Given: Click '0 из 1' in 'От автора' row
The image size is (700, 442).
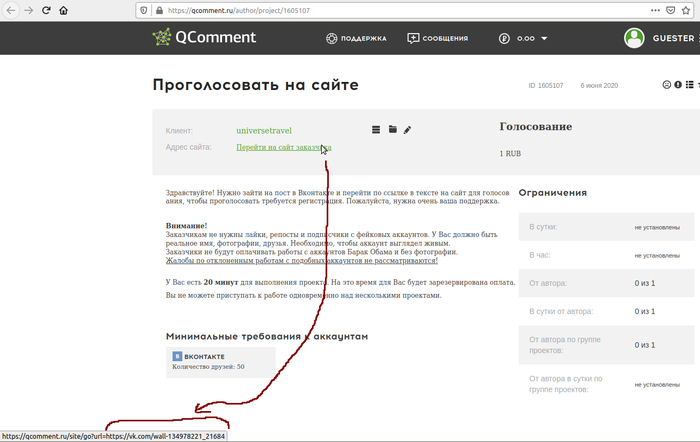Looking at the screenshot, I should [x=645, y=283].
